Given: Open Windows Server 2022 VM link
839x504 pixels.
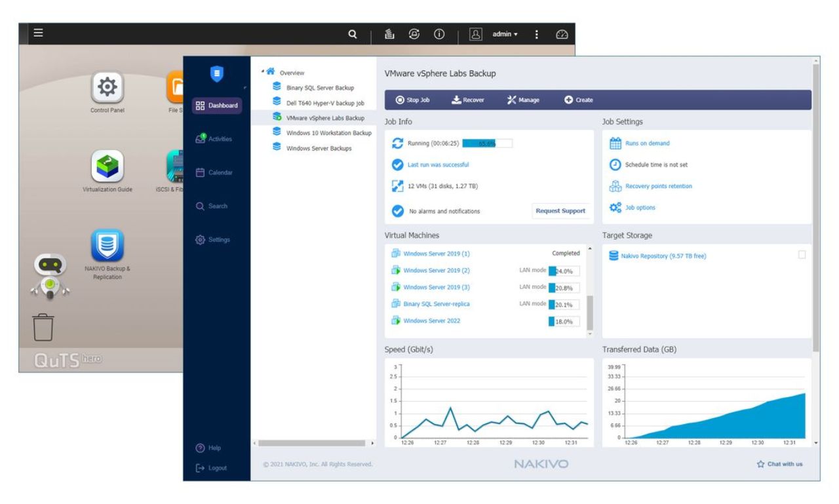Looking at the screenshot, I should (x=431, y=321).
